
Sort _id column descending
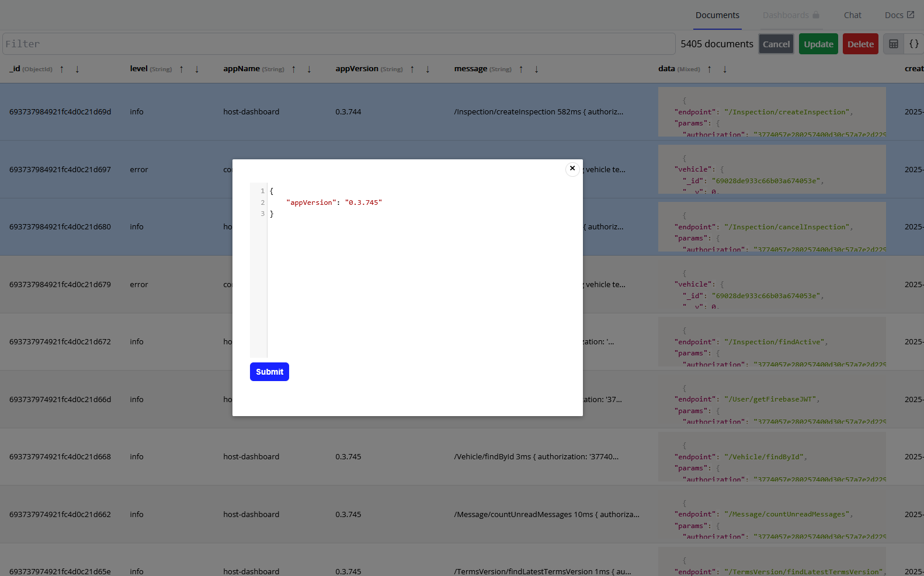(x=77, y=69)
